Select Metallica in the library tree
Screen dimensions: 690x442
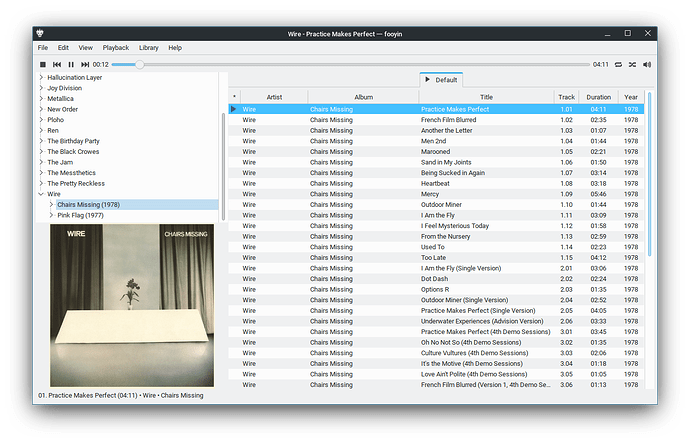[62, 99]
